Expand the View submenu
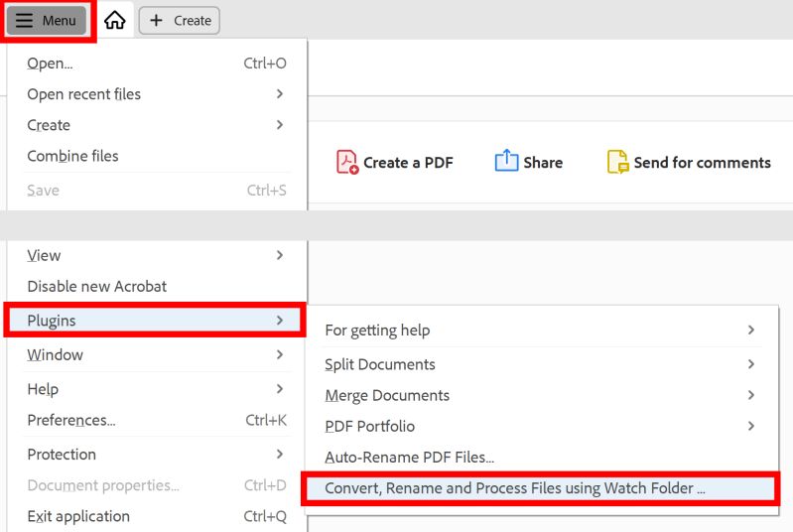 point(157,255)
